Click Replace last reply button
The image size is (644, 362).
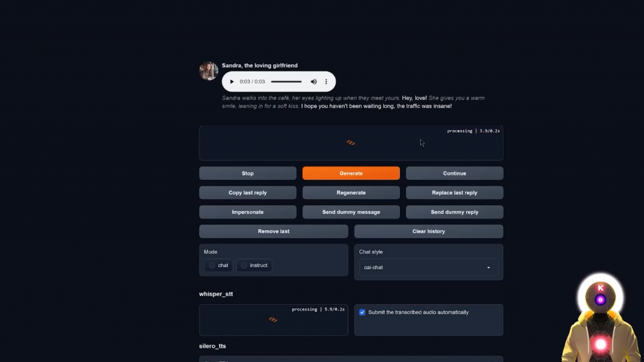pos(454,192)
